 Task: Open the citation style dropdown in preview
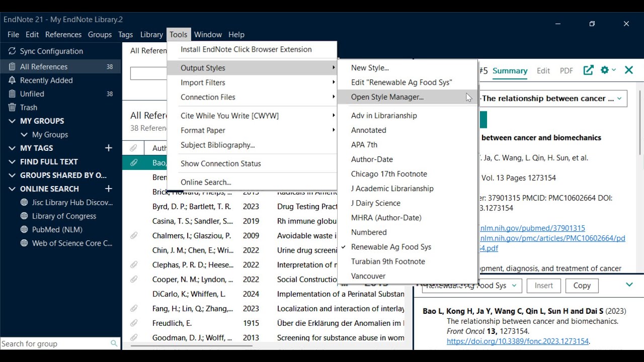click(514, 286)
